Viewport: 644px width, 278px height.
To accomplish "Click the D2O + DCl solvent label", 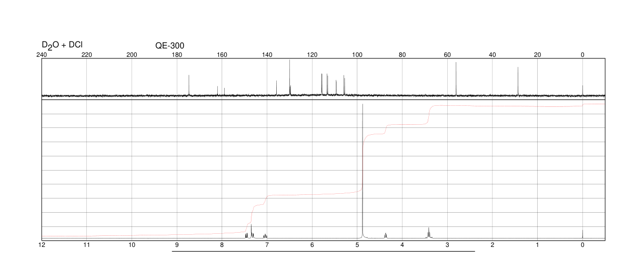I will pos(62,45).
